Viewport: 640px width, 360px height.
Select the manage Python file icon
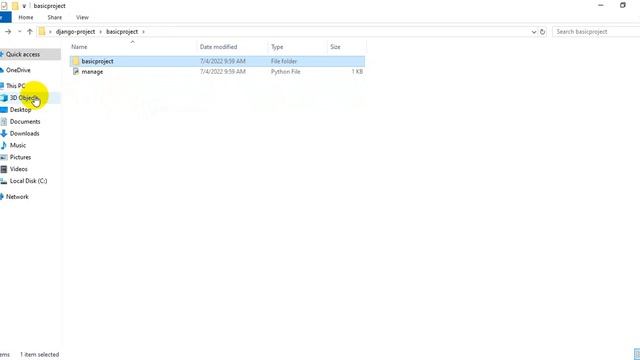click(x=76, y=71)
